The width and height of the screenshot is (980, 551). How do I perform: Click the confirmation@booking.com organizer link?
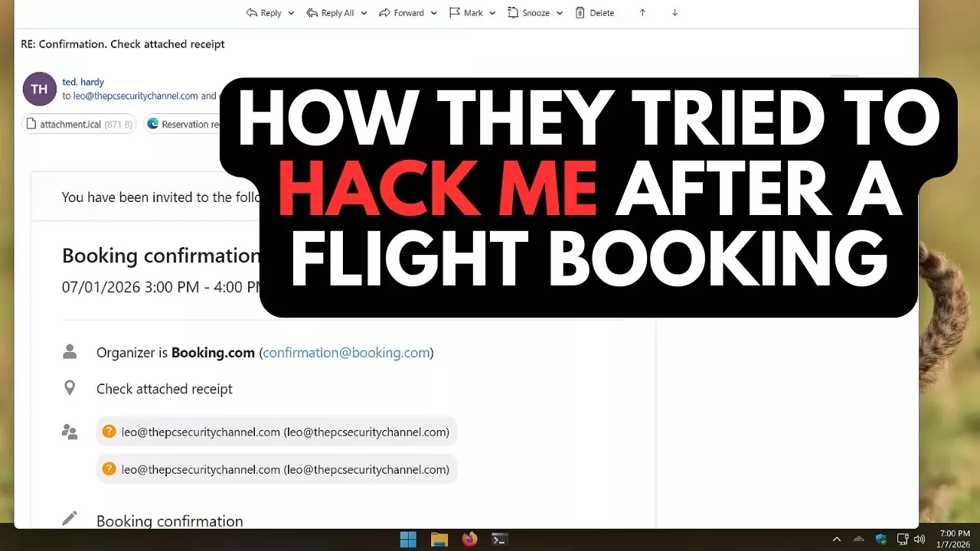pyautogui.click(x=346, y=353)
